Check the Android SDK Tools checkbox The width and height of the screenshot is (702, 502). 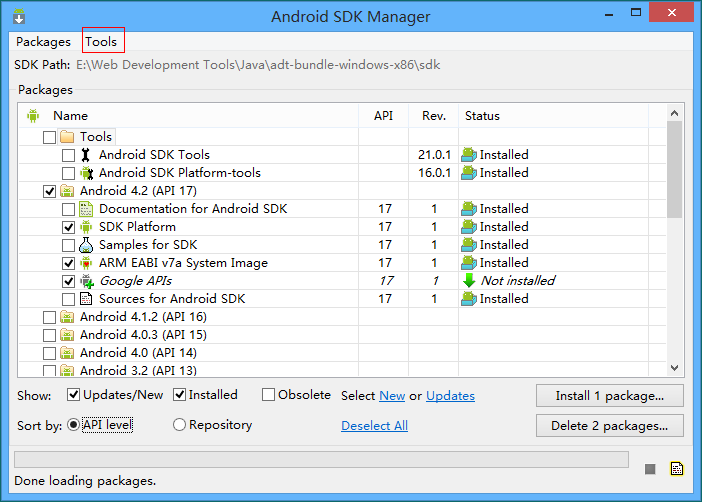pyautogui.click(x=68, y=155)
